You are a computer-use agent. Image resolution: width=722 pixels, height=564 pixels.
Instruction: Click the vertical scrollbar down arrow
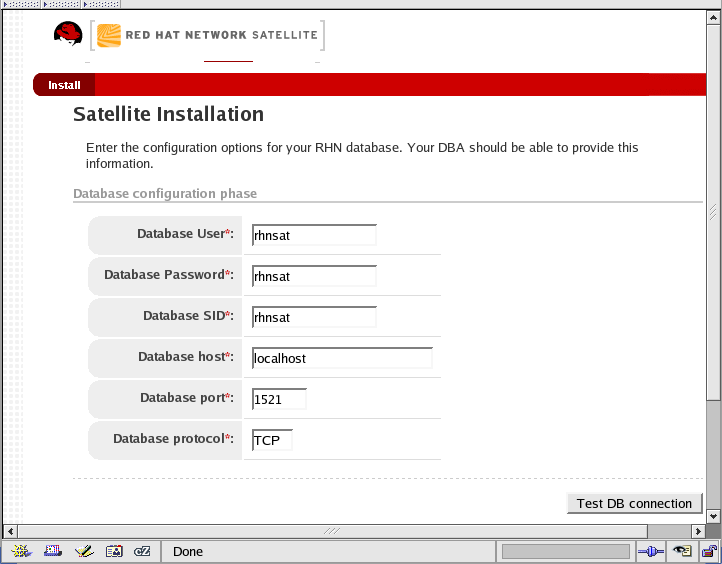tap(713, 514)
